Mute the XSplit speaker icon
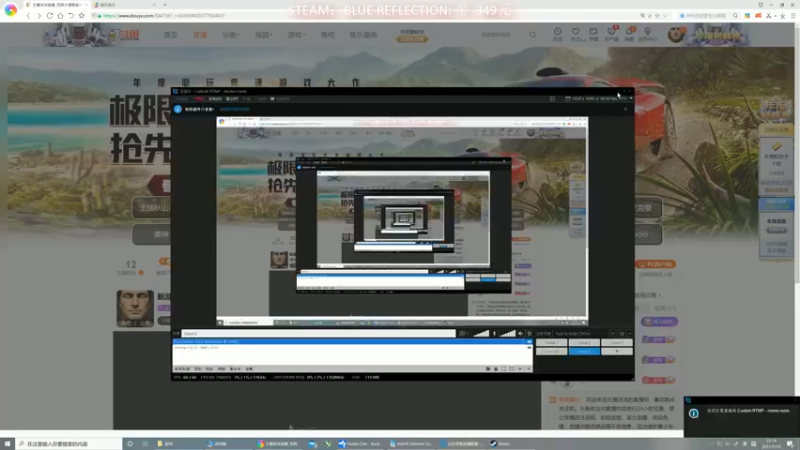Viewport: 800px width, 450px height. (x=520, y=334)
